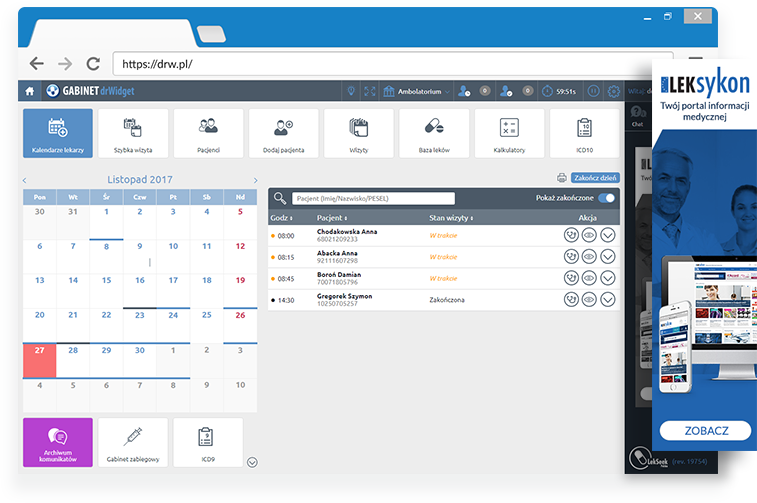This screenshot has height=503, width=757.
Task: Toggle the Pokaż zakończone switch
Action: [x=607, y=198]
